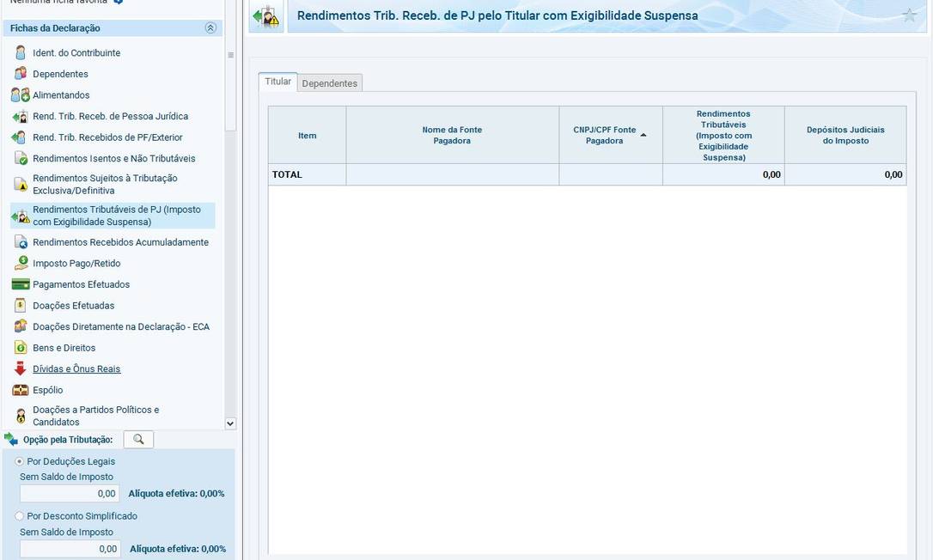Switch to the Titular tab
The image size is (933, 560).
tap(277, 82)
